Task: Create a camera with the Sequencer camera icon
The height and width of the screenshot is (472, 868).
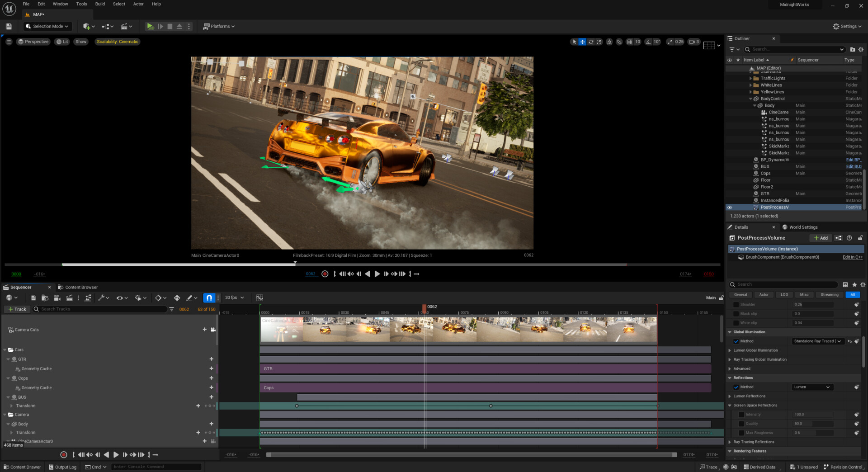Action: click(57, 297)
